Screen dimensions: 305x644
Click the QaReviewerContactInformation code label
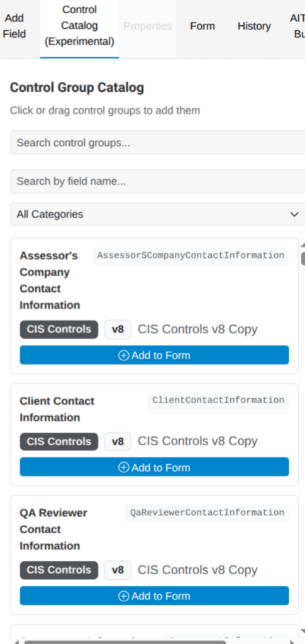click(x=208, y=513)
